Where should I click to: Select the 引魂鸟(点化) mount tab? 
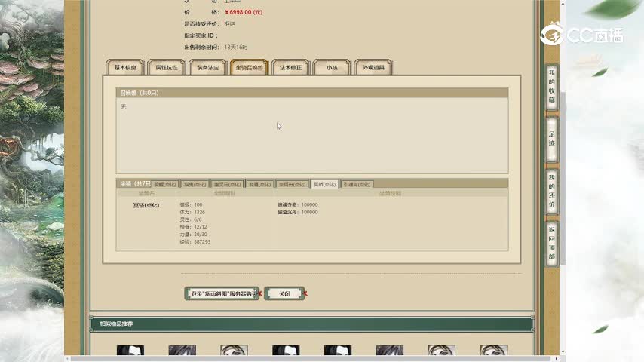click(357, 184)
